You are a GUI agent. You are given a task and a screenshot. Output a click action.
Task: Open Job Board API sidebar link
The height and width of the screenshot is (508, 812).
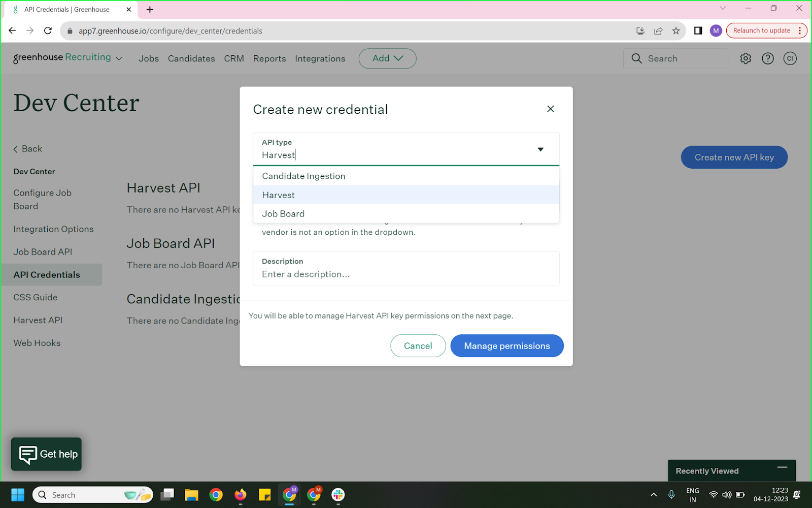click(43, 252)
